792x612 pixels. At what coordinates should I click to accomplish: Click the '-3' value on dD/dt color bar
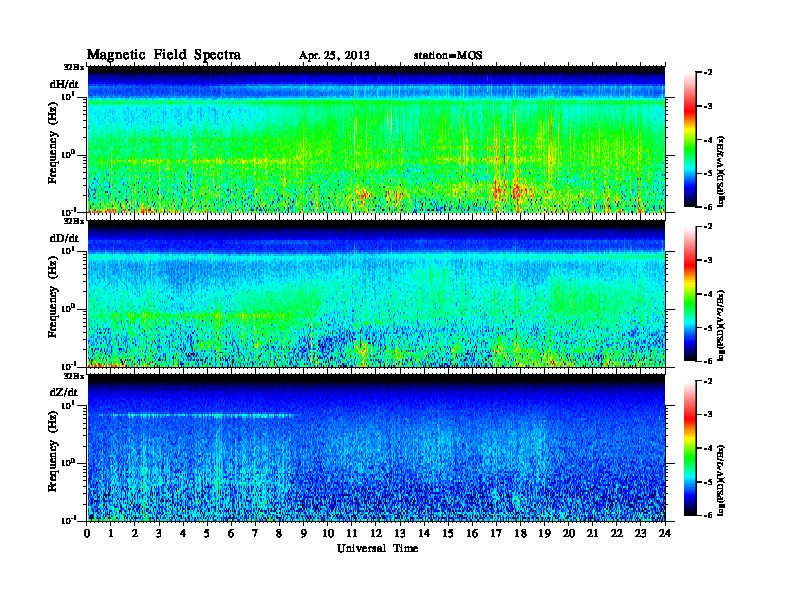click(x=708, y=261)
